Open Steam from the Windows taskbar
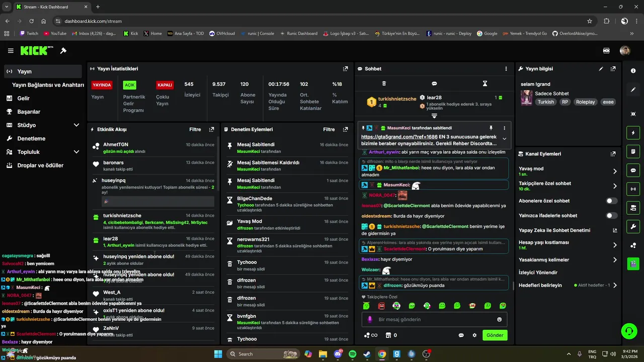644x362 pixels. pos(367,354)
